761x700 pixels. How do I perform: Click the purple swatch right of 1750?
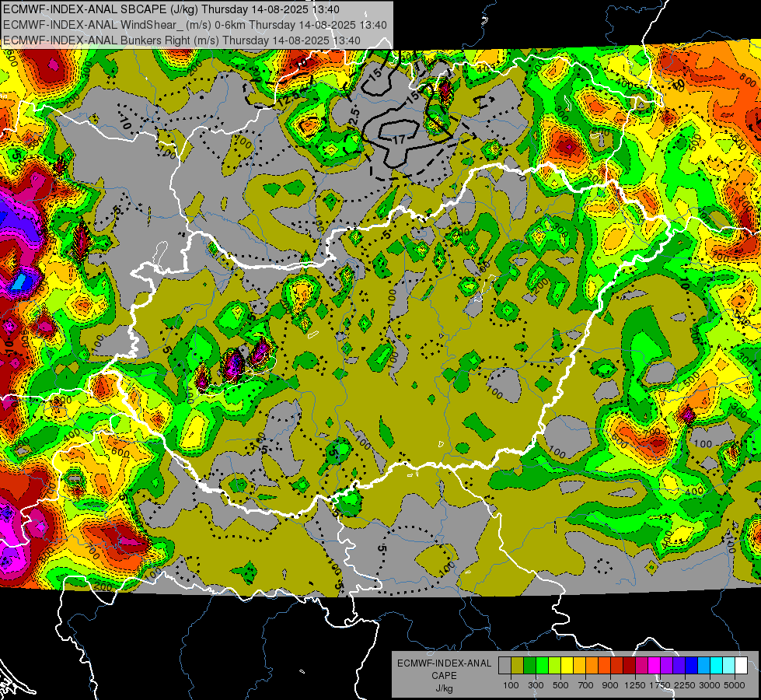(x=667, y=666)
